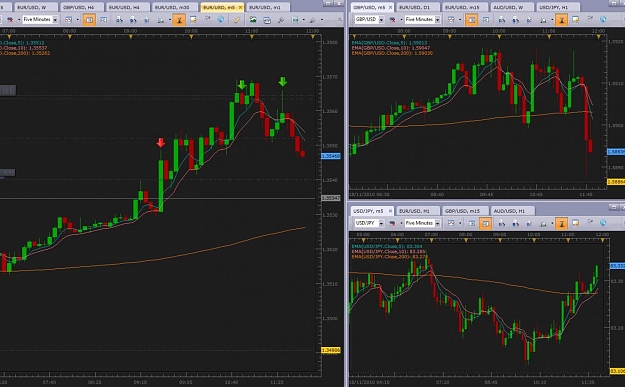The height and width of the screenshot is (387, 625).
Task: Click the blue 1.35450 price label
Action: point(331,156)
